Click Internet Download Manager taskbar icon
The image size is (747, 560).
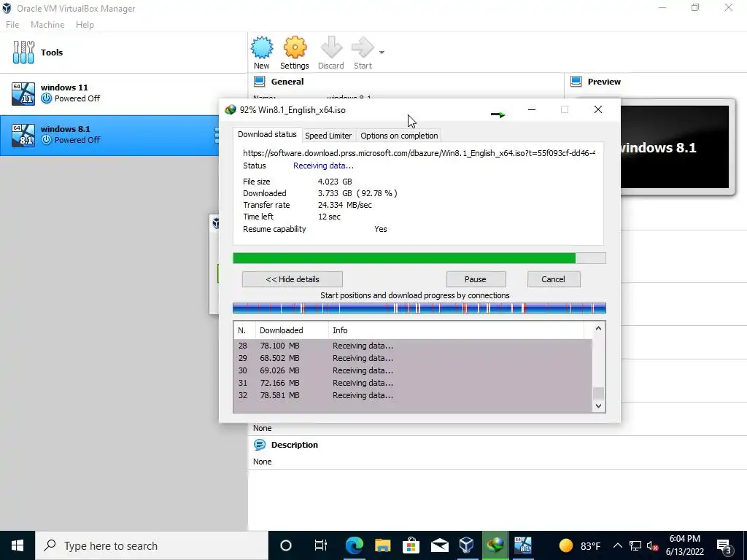pyautogui.click(x=495, y=545)
